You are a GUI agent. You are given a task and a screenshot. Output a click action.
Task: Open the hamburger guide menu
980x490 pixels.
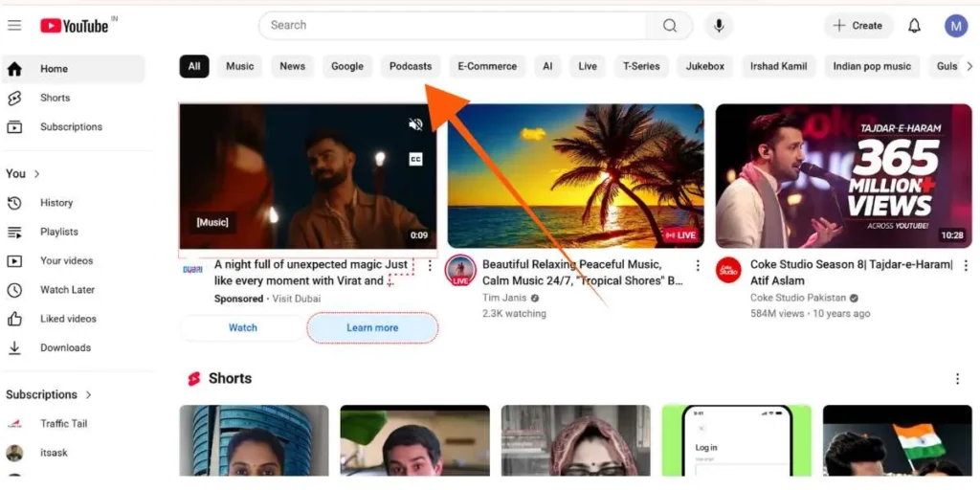(14, 26)
